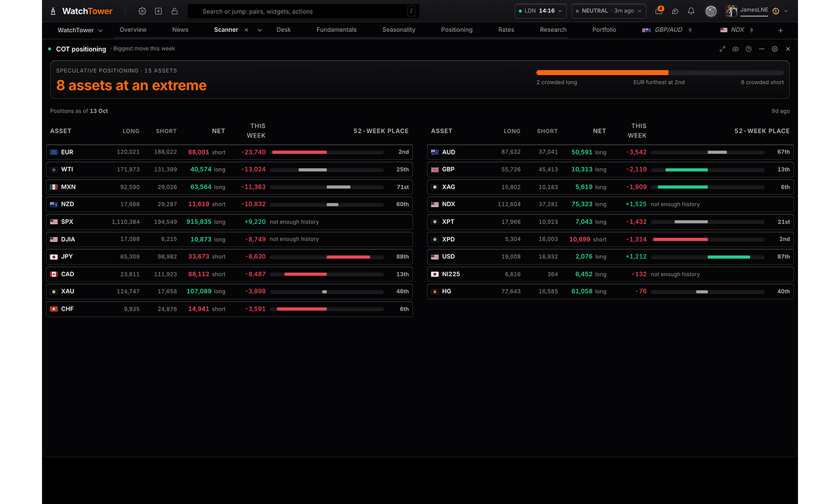Viewport: 840px width, 504px height.
Task: Open the GBP/AUD pair tab
Action: click(663, 30)
